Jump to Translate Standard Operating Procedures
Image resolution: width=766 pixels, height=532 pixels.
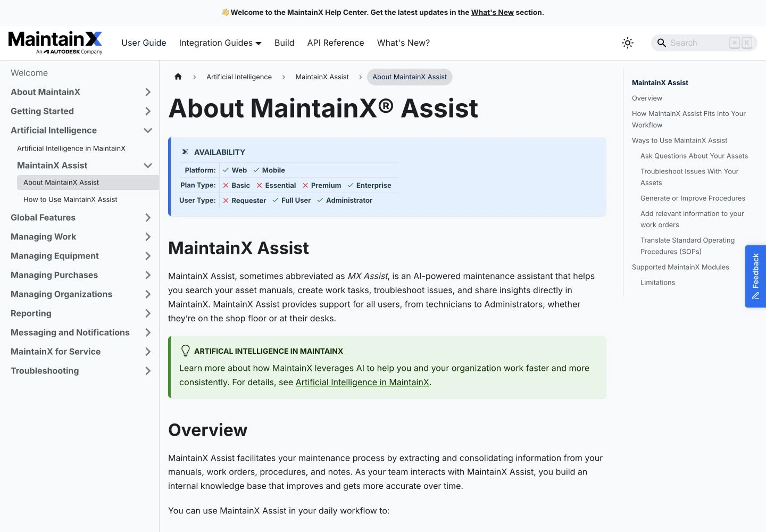pyautogui.click(x=687, y=246)
